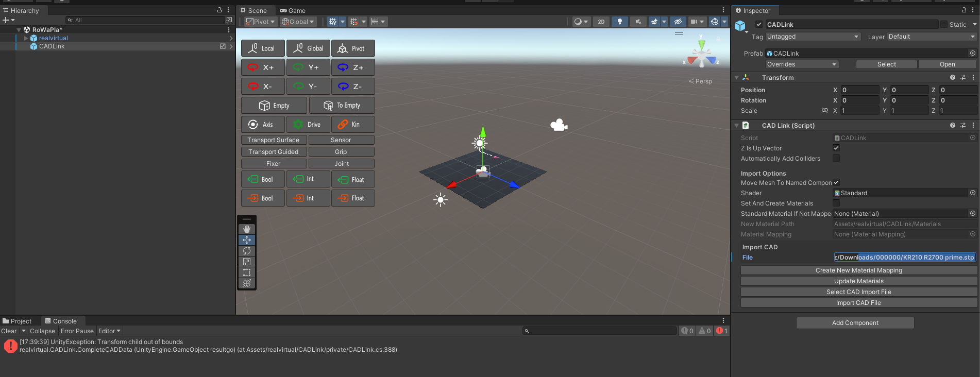The image size is (980, 377).
Task: Toggle hidden objects visibility in scene
Action: click(678, 22)
